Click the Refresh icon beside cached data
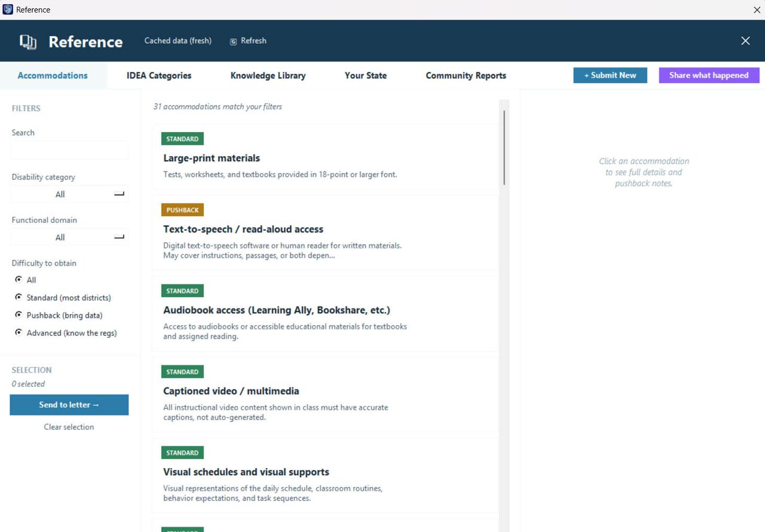This screenshot has height=532, width=765. click(233, 41)
